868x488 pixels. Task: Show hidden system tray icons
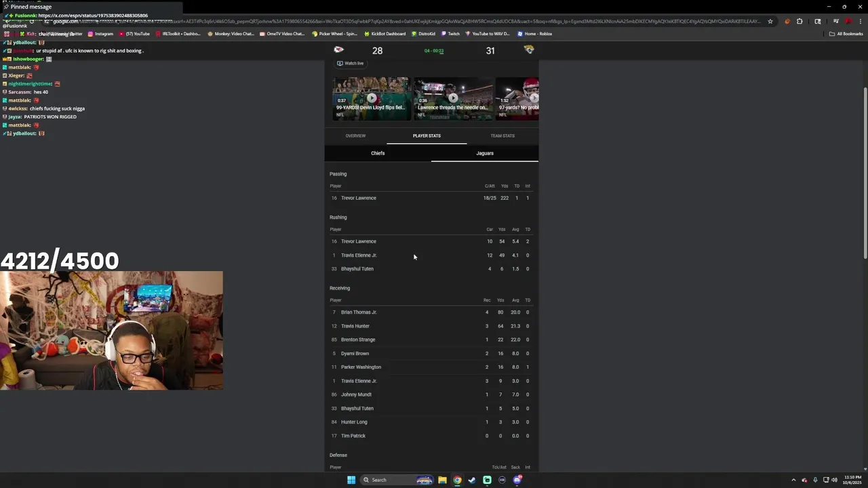tap(793, 480)
